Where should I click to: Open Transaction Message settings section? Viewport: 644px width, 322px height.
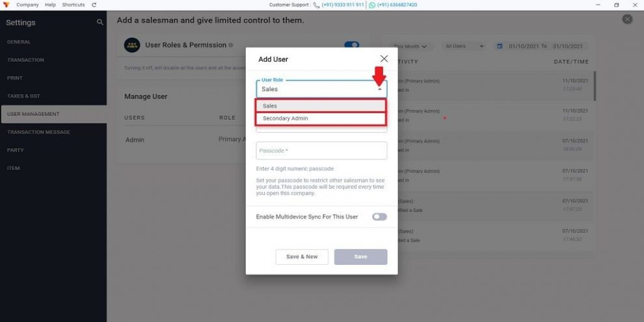tap(38, 132)
